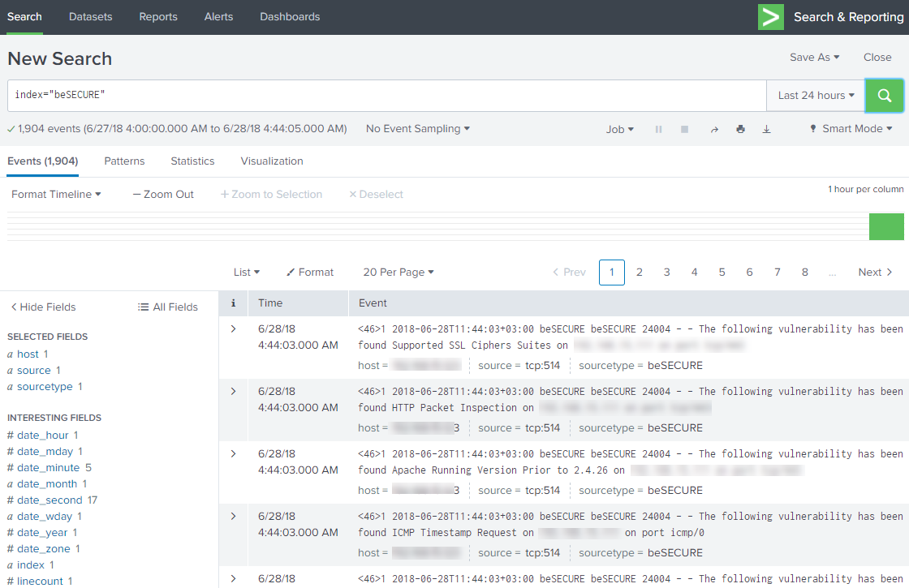The height and width of the screenshot is (588, 909).
Task: Click the Time column header
Action: [x=270, y=303]
